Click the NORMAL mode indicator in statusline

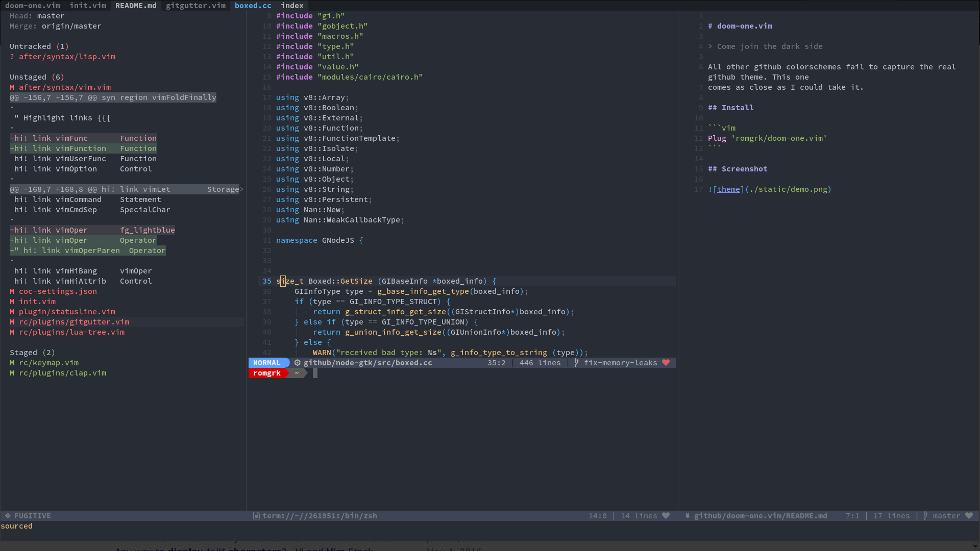[x=267, y=363]
